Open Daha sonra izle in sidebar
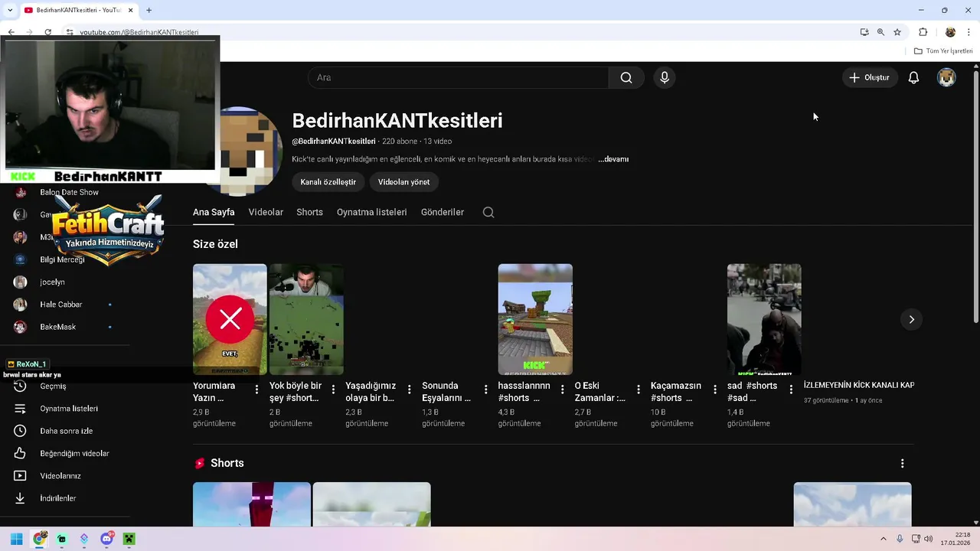This screenshot has height=551, width=980. pos(65,431)
